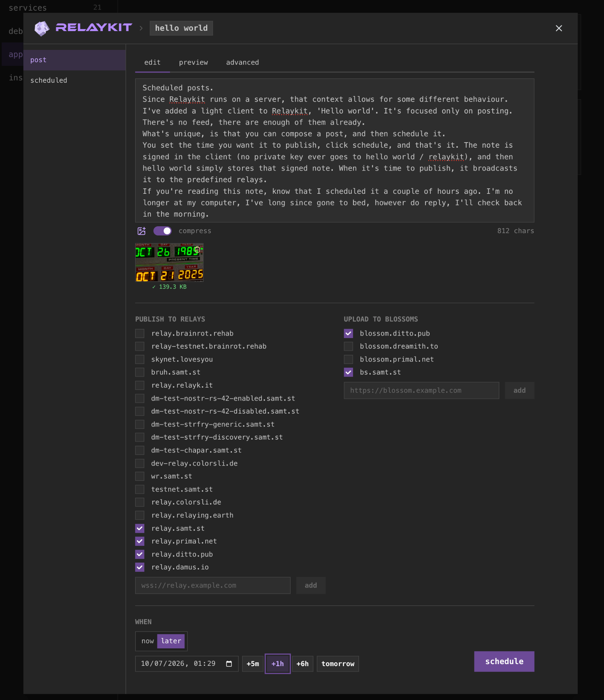Click the schedule button
The image size is (604, 700).
coord(504,661)
